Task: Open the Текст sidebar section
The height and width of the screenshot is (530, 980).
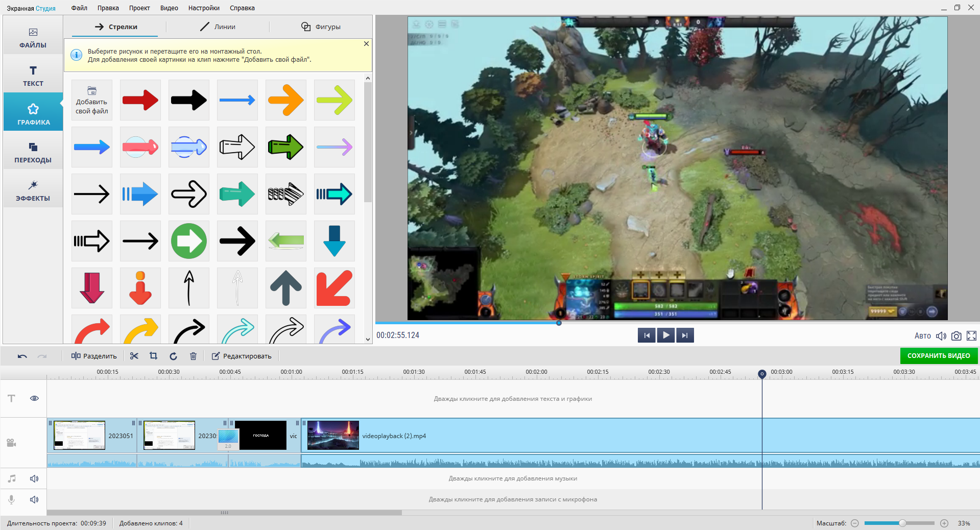Action: 33,76
